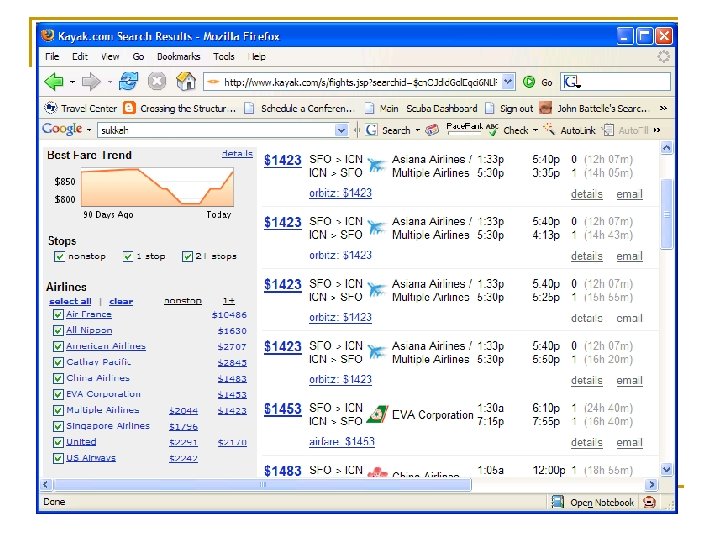The width and height of the screenshot is (720, 540).
Task: Click the Stop loading icon
Action: [x=157, y=82]
